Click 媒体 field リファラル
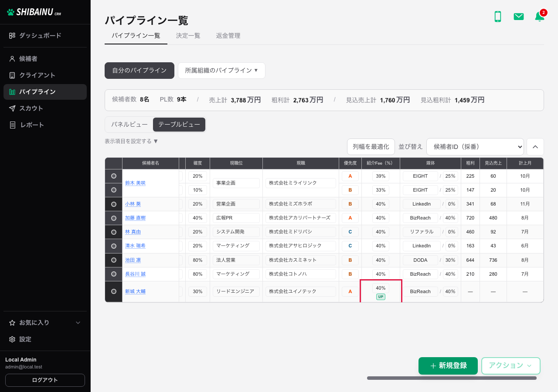Image resolution: width=558 pixels, height=392 pixels. tap(421, 232)
